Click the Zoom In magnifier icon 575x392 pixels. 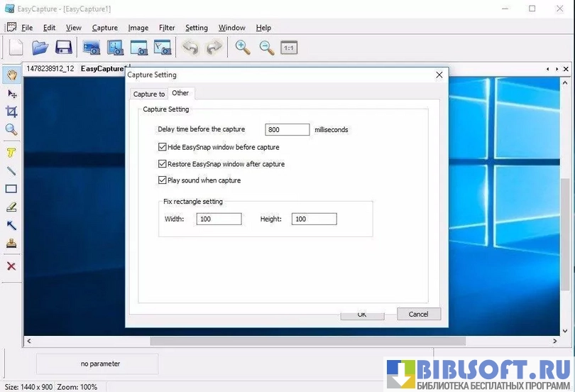click(243, 48)
